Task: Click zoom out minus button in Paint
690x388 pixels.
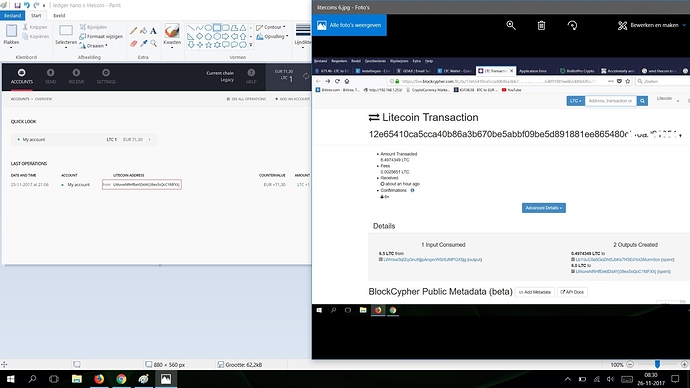Action: (630, 364)
